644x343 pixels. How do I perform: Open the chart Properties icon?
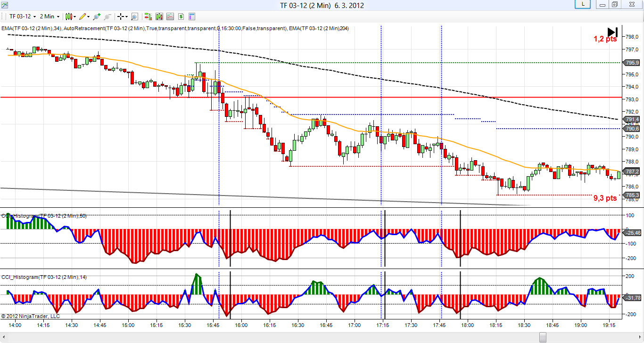click(x=192, y=16)
